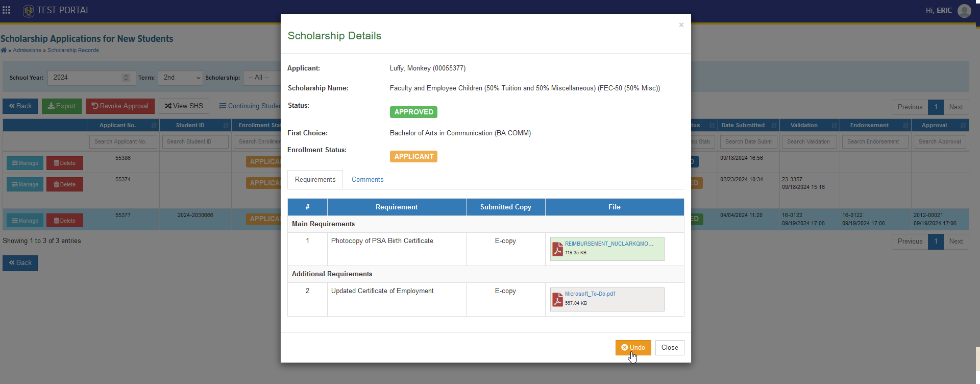Click Search Validation field

pos(810,142)
